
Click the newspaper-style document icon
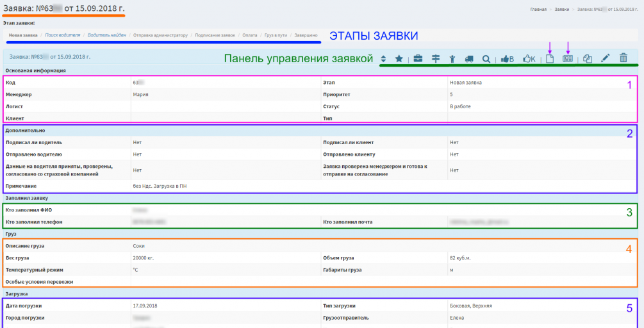click(x=568, y=59)
